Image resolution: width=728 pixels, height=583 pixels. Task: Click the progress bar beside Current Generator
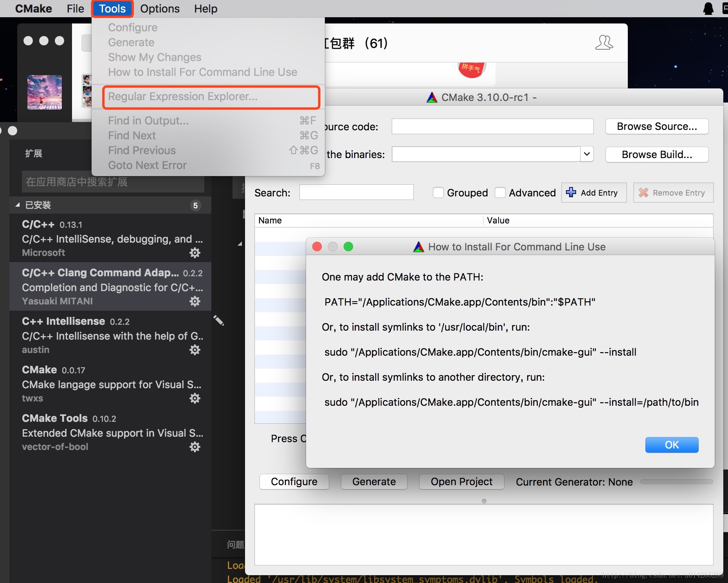(x=676, y=482)
